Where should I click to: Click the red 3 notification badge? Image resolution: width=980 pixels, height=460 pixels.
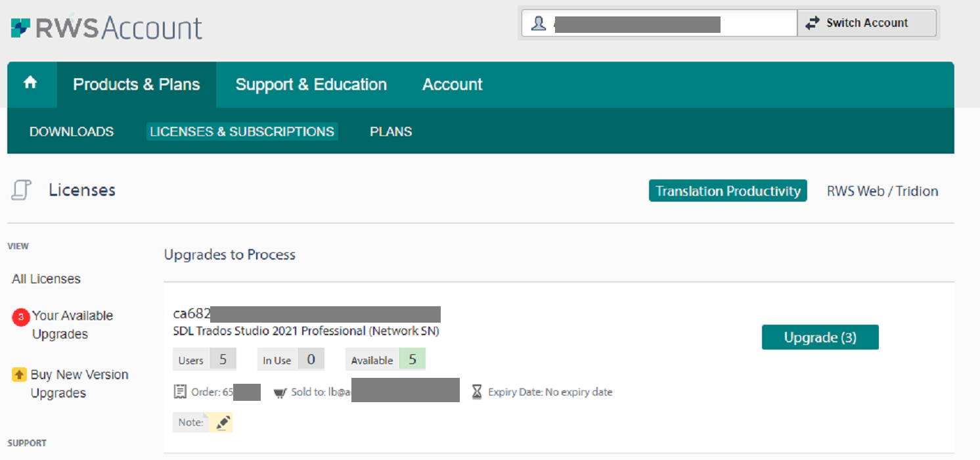pyautogui.click(x=21, y=317)
